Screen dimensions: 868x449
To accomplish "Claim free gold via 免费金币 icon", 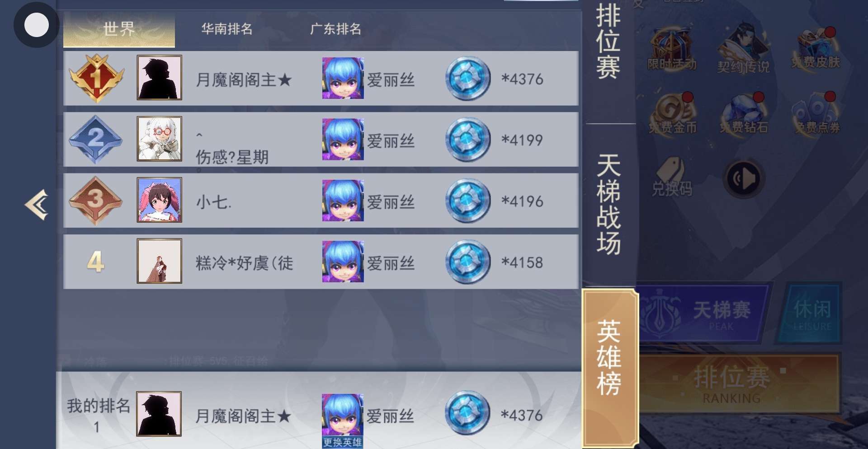I will point(673,114).
